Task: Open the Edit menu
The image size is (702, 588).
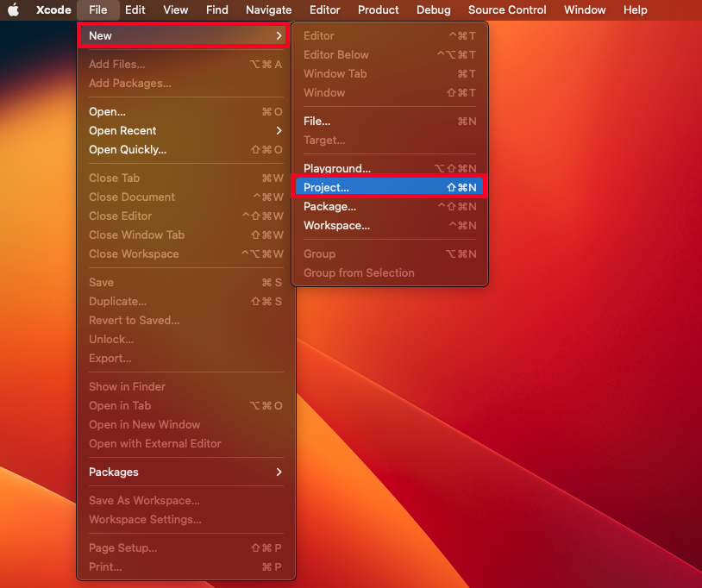Action: (135, 9)
